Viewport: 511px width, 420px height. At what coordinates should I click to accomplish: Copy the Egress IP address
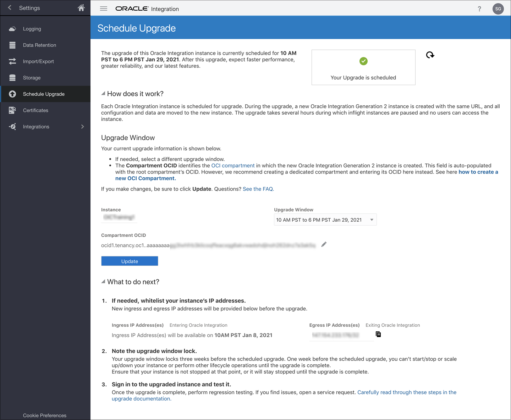click(378, 334)
